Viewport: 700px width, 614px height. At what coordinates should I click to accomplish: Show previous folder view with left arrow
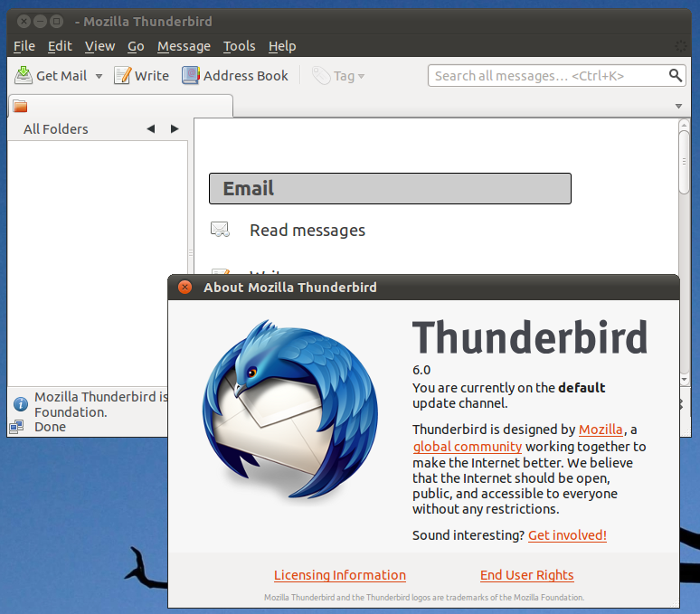coord(151,129)
